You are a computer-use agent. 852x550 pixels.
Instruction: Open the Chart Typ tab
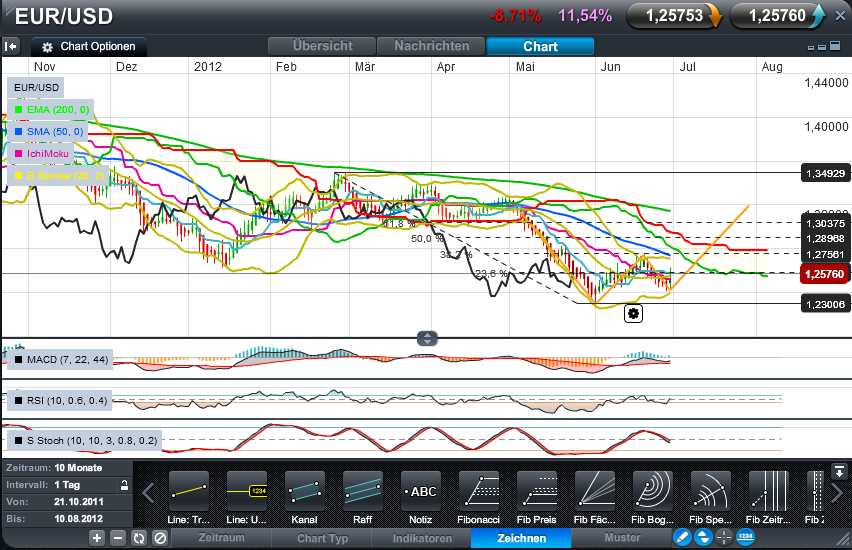tap(322, 538)
